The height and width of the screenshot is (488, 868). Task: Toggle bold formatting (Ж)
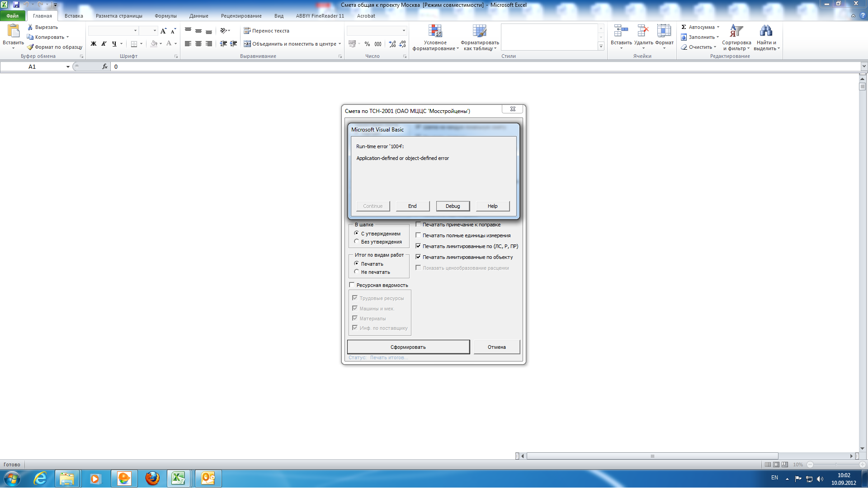(x=94, y=44)
